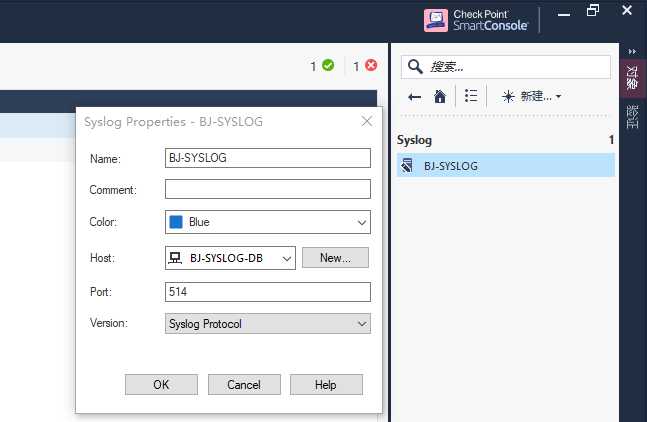This screenshot has height=422, width=647.
Task: Go back with the left arrow icon
Action: (414, 97)
